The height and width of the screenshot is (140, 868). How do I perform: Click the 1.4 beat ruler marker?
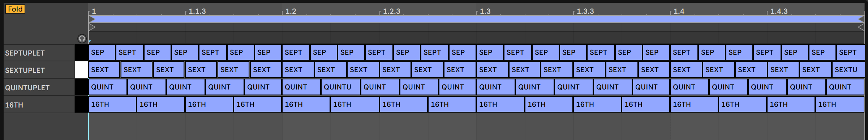(679, 11)
